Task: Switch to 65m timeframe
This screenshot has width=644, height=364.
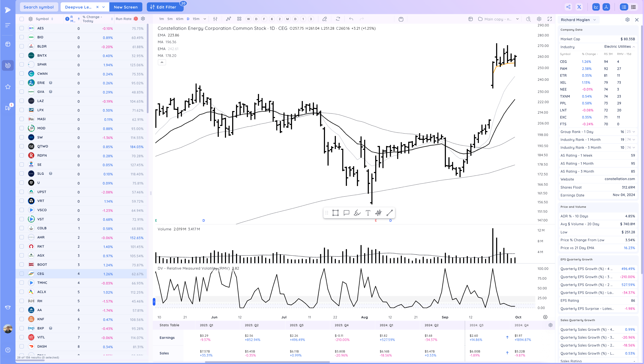Action: [x=180, y=19]
